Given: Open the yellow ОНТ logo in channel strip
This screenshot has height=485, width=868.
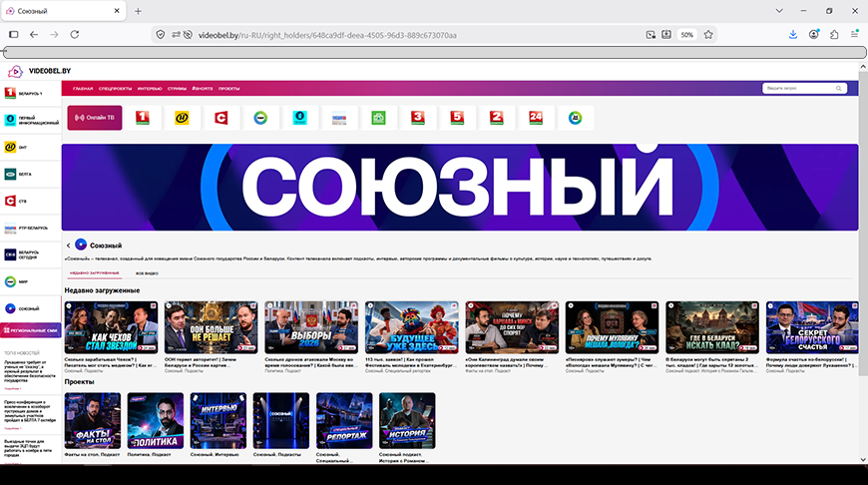Looking at the screenshot, I should pos(182,118).
